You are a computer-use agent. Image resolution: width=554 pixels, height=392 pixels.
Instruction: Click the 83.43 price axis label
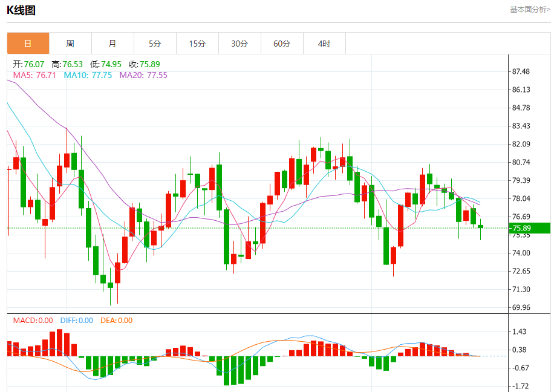pyautogui.click(x=521, y=126)
